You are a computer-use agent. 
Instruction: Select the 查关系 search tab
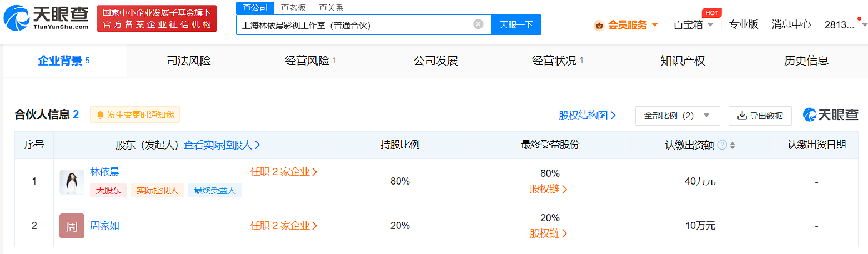pos(331,8)
